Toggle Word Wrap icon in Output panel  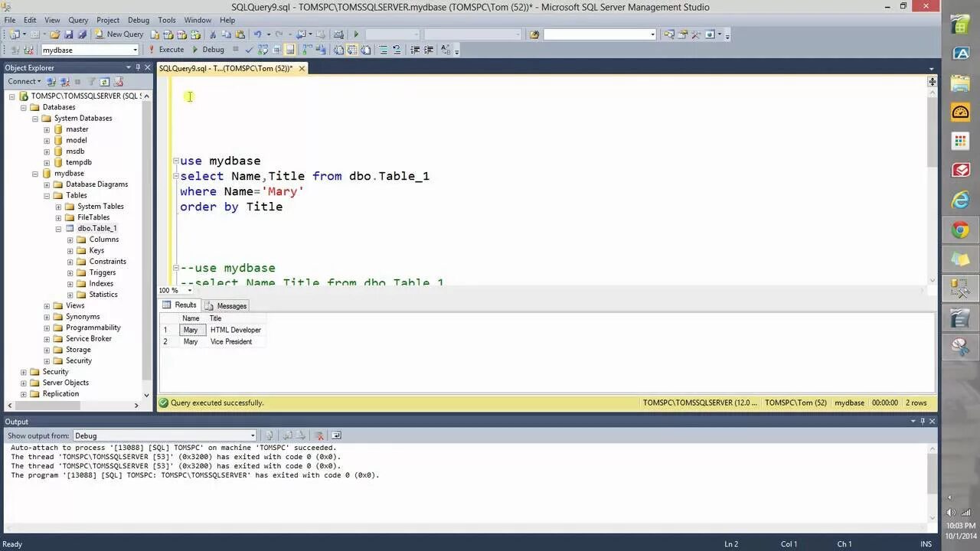[336, 435]
